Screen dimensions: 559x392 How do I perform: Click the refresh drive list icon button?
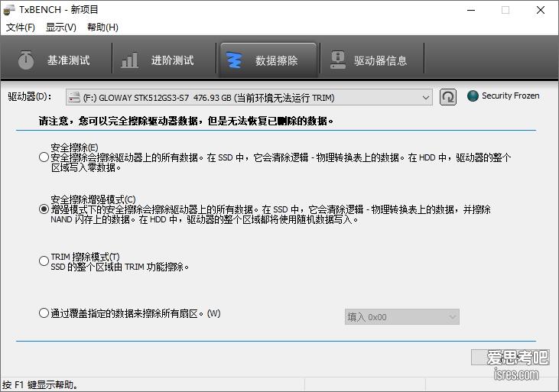pyautogui.click(x=448, y=97)
